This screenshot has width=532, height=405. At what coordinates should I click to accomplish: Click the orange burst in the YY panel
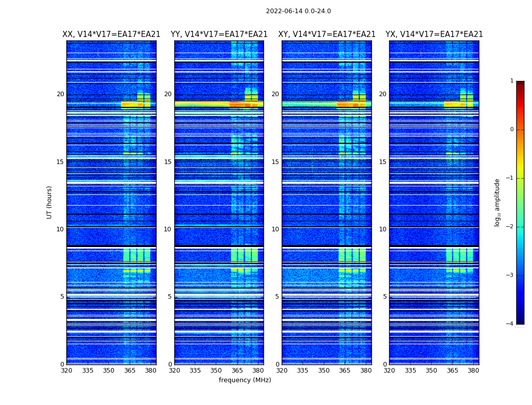click(245, 105)
